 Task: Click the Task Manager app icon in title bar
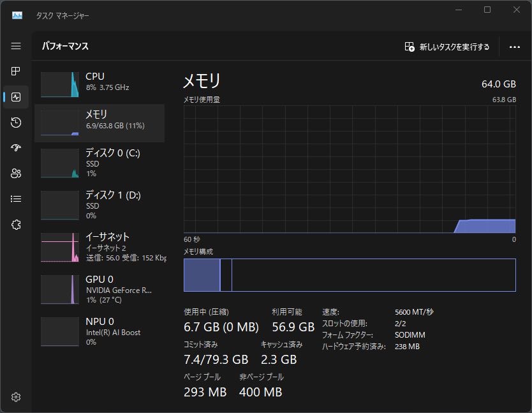click(17, 15)
